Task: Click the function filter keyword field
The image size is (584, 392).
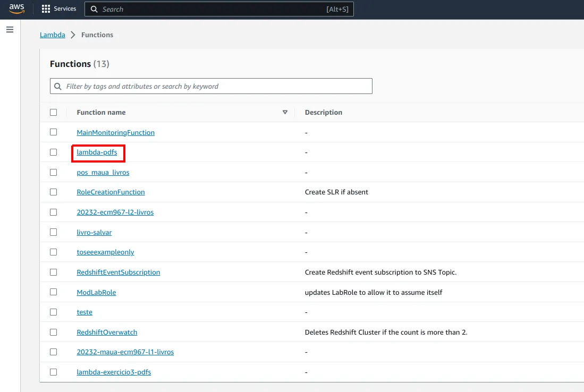Action: (211, 87)
